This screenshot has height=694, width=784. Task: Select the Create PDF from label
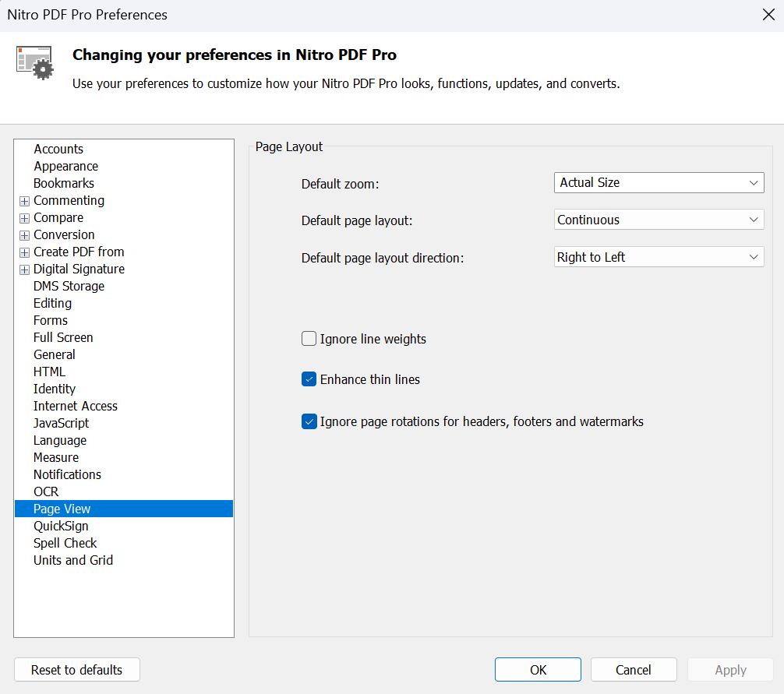pyautogui.click(x=79, y=252)
